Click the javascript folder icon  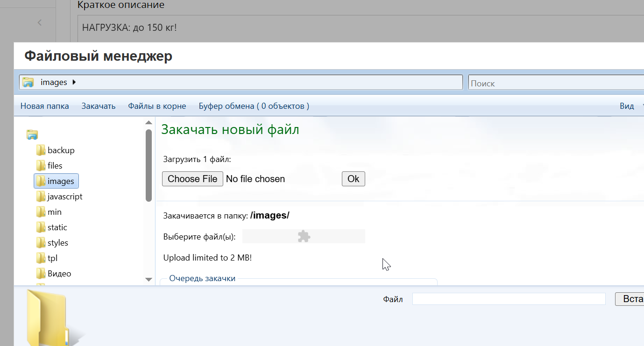(x=41, y=197)
